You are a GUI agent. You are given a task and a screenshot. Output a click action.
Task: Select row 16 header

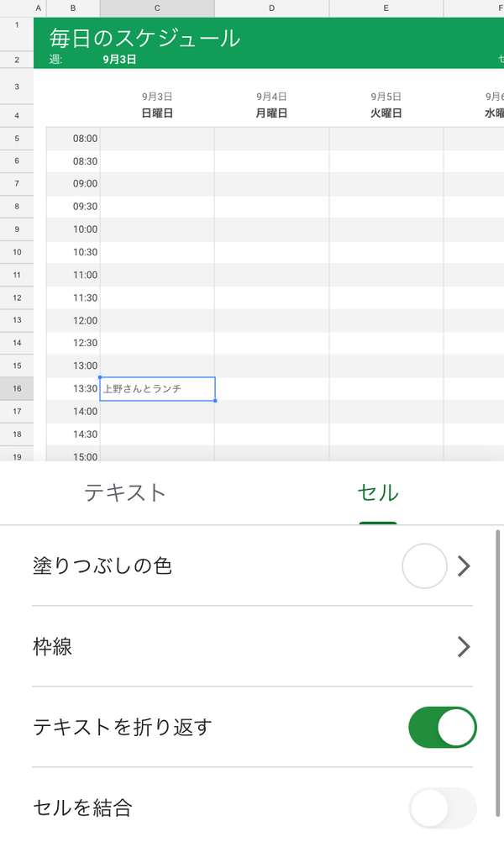point(17,388)
